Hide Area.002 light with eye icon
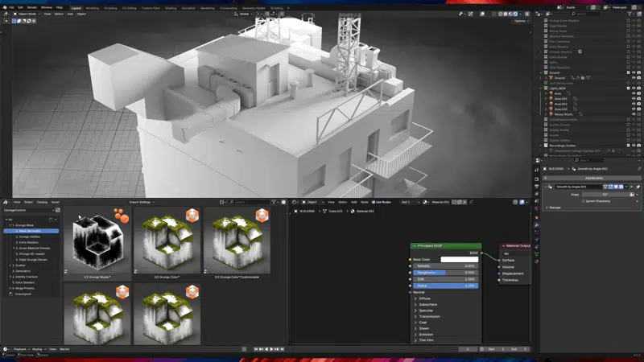 point(634,105)
